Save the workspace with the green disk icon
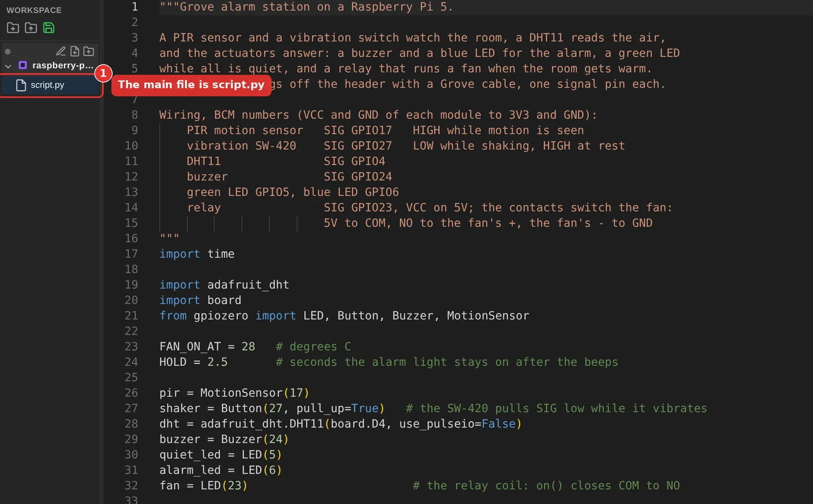This screenshot has height=504, width=813. [49, 28]
